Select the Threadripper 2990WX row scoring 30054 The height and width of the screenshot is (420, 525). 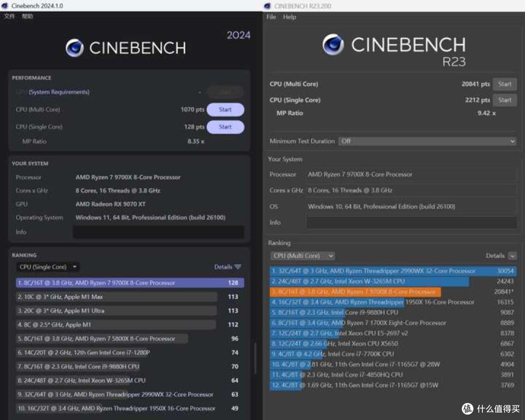[x=393, y=271]
